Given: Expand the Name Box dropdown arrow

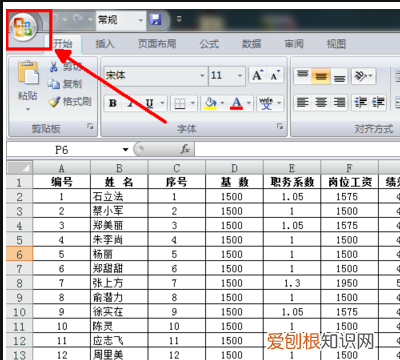Looking at the screenshot, I should pyautogui.click(x=125, y=150).
